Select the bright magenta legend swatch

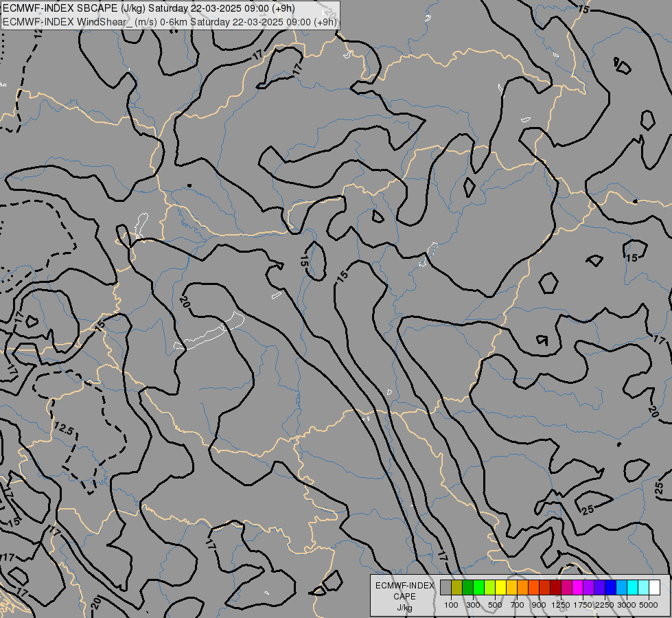tap(577, 587)
